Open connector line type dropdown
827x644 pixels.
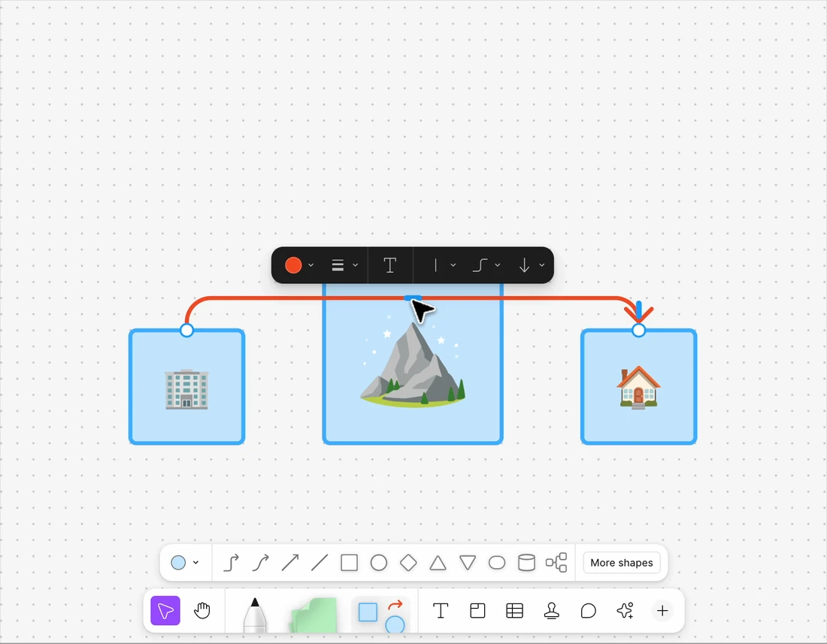486,265
